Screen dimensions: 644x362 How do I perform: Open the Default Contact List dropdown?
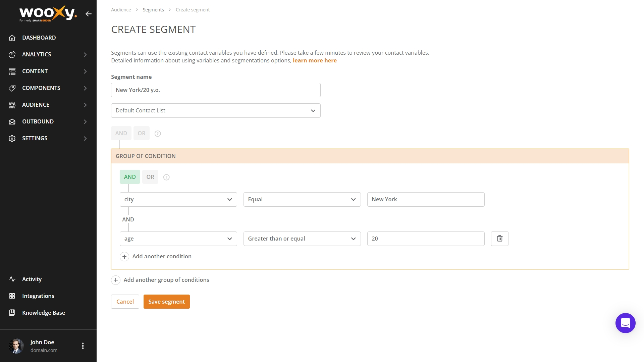[216, 110]
